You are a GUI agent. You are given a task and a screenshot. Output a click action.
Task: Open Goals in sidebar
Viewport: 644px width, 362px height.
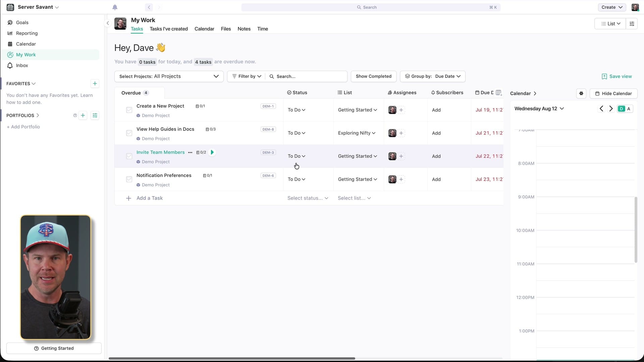(22, 22)
